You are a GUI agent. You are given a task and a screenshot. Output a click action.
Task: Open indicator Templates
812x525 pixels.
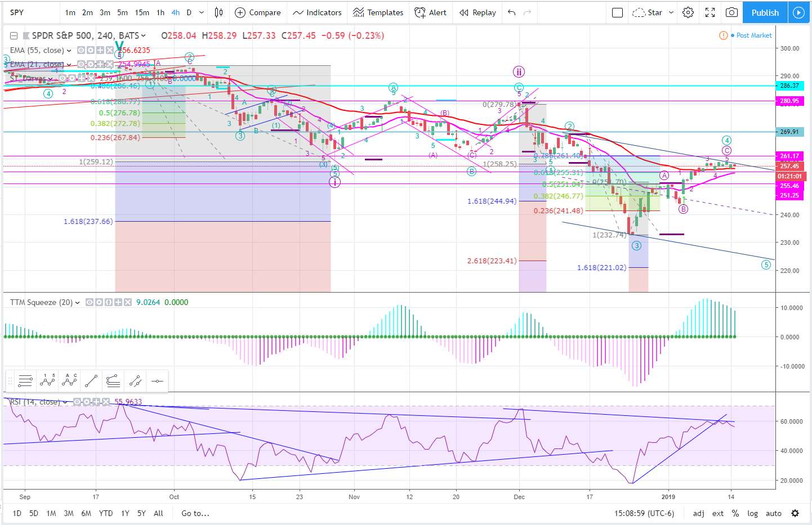pyautogui.click(x=378, y=12)
